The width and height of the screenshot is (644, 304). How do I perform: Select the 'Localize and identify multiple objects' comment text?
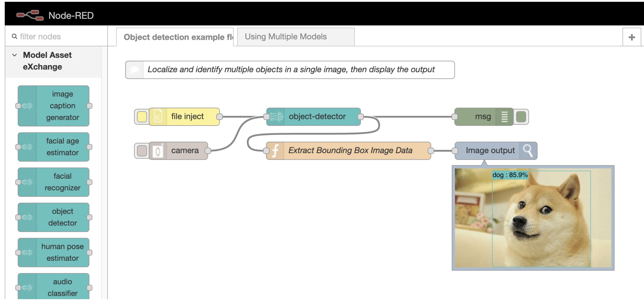pyautogui.click(x=291, y=69)
